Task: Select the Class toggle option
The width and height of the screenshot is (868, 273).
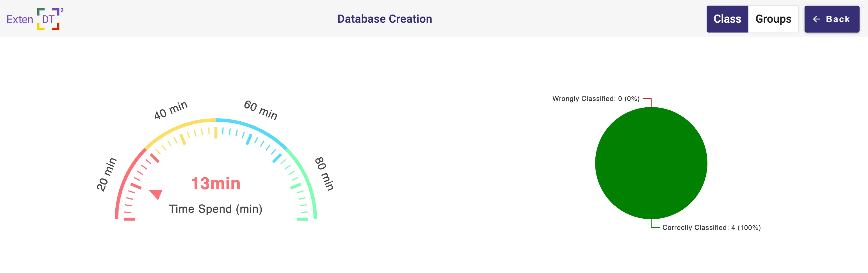Action: point(727,19)
